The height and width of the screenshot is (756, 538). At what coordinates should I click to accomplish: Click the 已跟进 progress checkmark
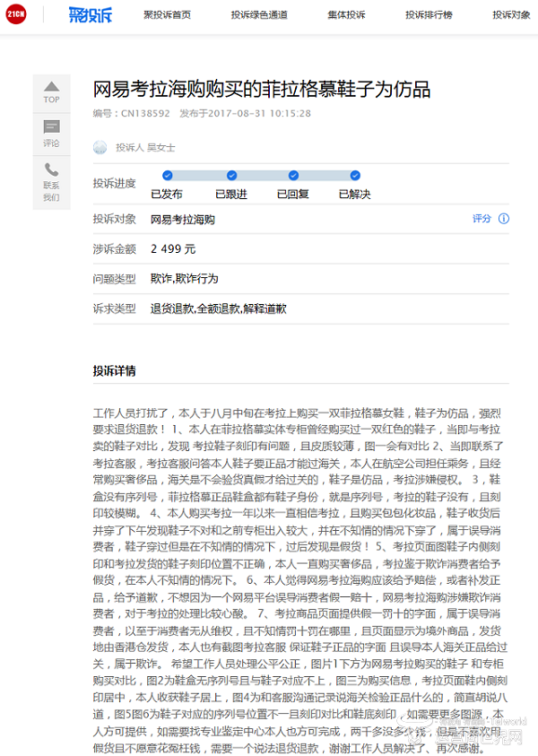point(231,176)
